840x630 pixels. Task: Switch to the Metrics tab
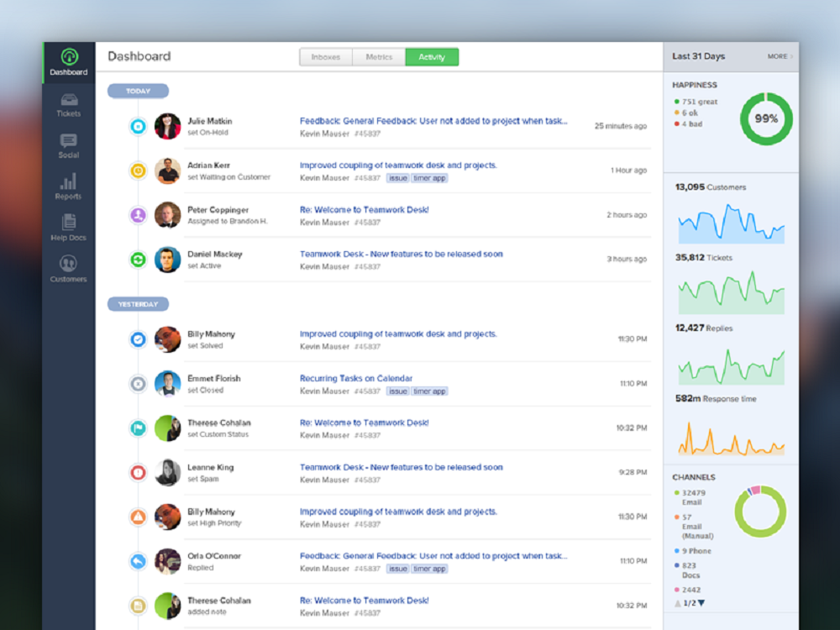tap(379, 56)
